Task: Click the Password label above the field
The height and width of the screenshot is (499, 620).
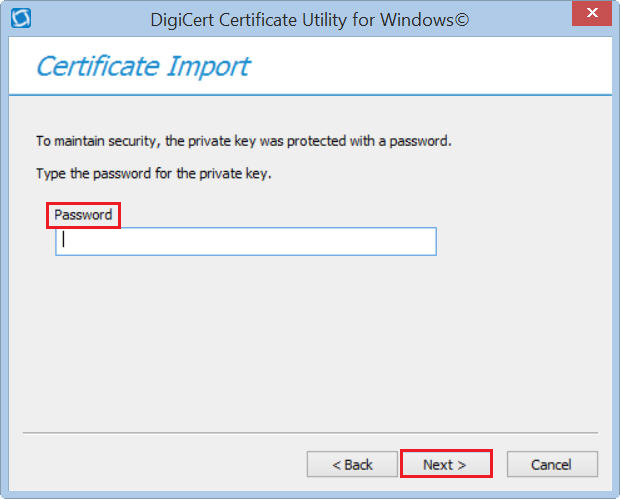Action: point(83,215)
